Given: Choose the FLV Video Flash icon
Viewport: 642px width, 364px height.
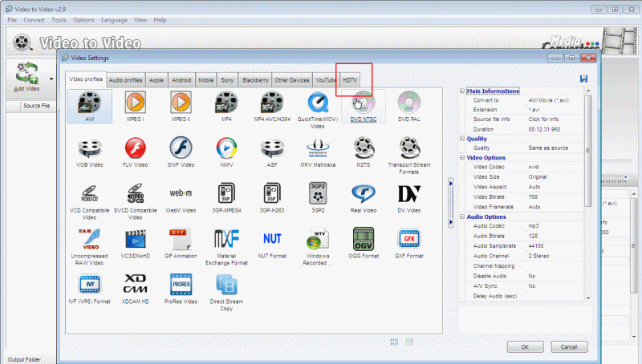Looking at the screenshot, I should coord(135,148).
